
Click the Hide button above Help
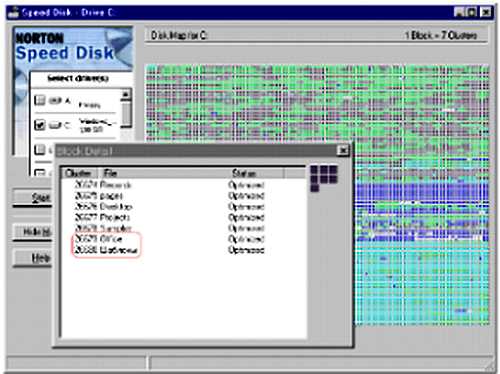[x=33, y=231]
